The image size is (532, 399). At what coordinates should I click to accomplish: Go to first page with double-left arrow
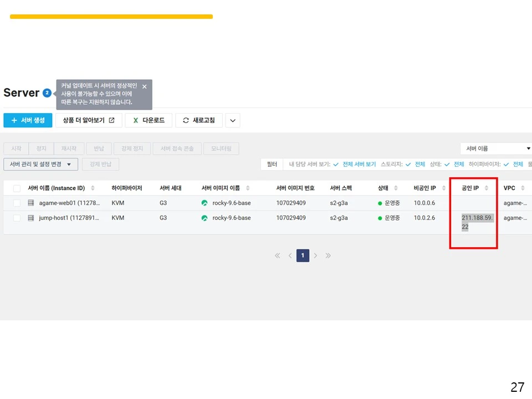point(278,255)
